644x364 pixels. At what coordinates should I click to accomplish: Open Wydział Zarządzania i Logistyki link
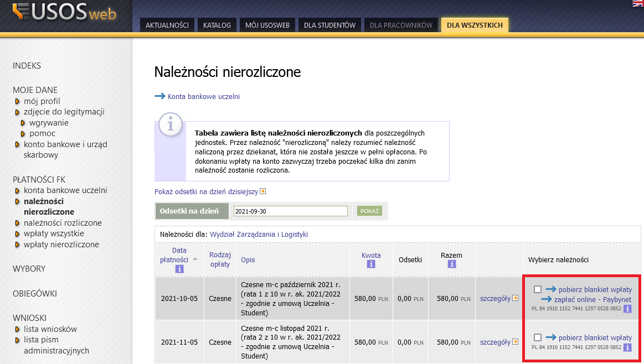(259, 235)
